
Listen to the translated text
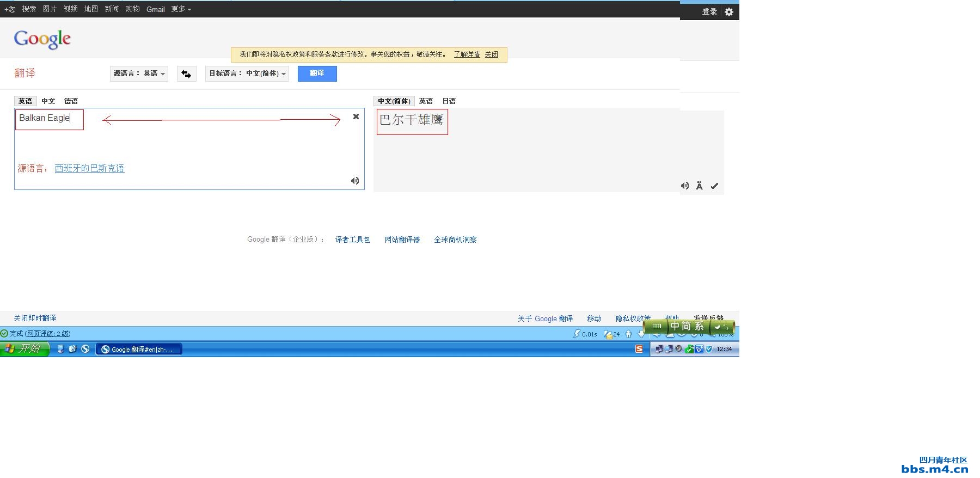pos(685,186)
